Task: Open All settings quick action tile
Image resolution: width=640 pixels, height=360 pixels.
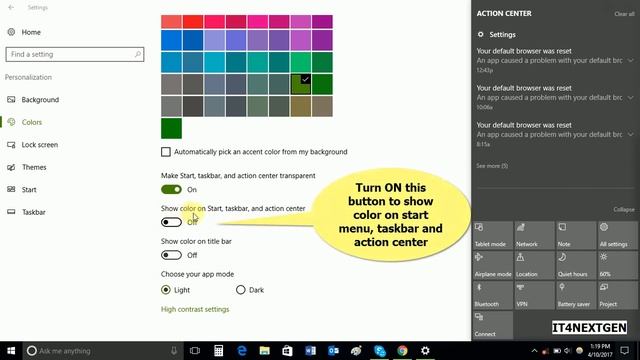Action: coord(618,236)
